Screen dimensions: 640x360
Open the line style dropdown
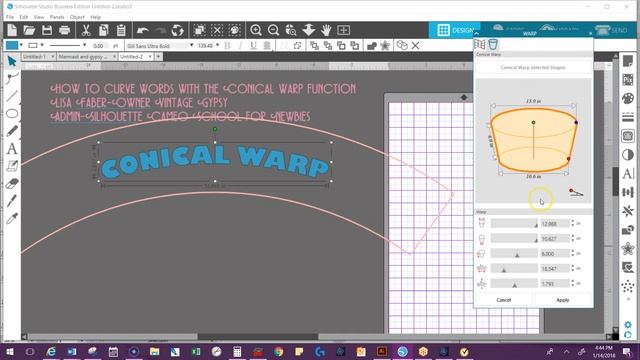[x=84, y=45]
